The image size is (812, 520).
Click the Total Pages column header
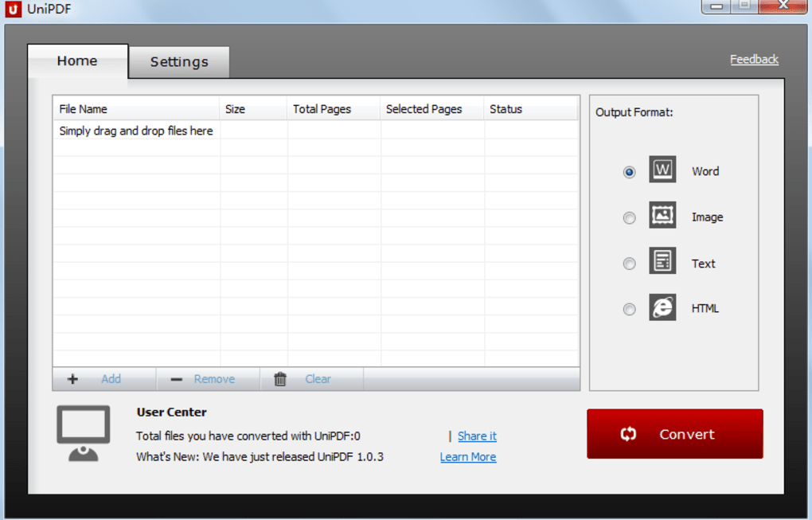coord(334,109)
